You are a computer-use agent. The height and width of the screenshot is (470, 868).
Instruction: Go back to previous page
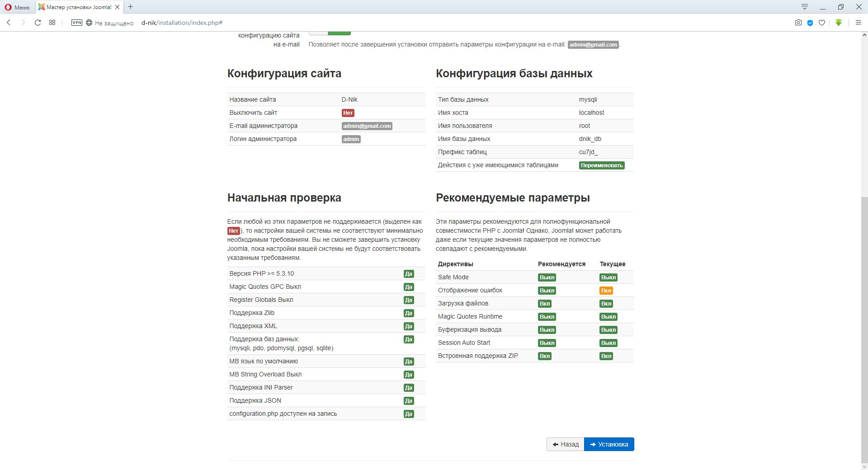(x=9, y=23)
